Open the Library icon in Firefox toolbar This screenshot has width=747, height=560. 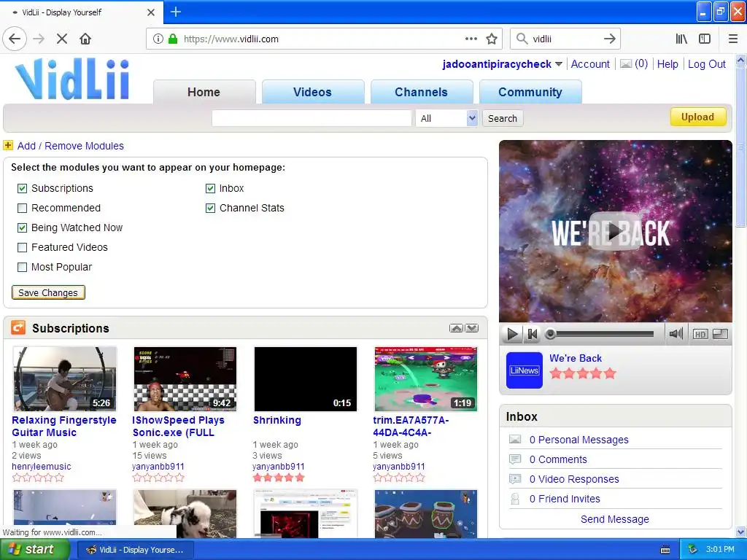point(681,39)
